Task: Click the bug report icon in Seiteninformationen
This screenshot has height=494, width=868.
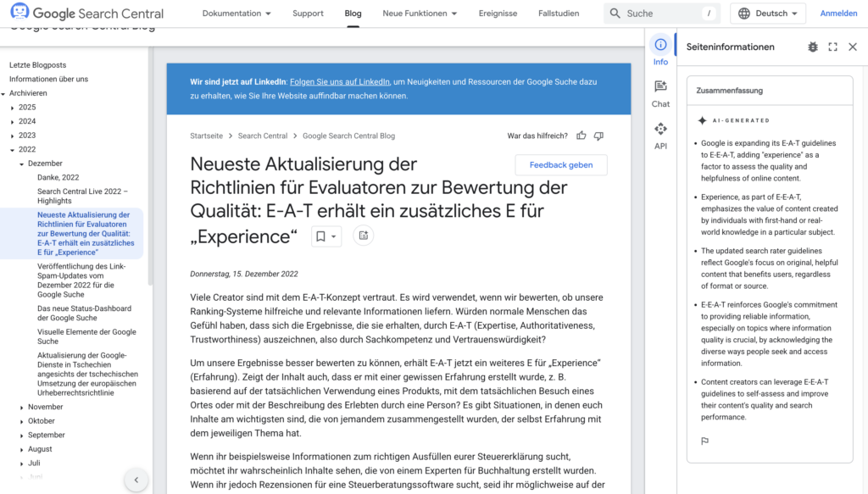Action: click(x=813, y=47)
